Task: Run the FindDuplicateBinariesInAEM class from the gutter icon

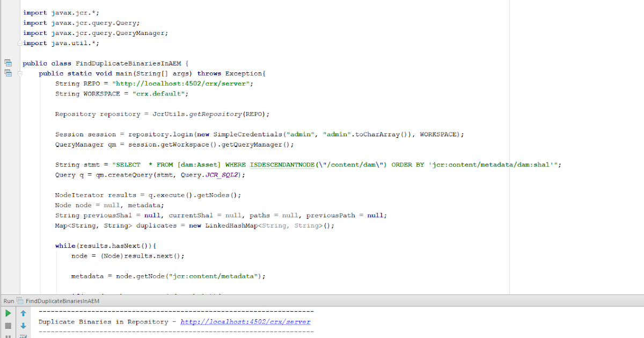Action: click(8, 63)
